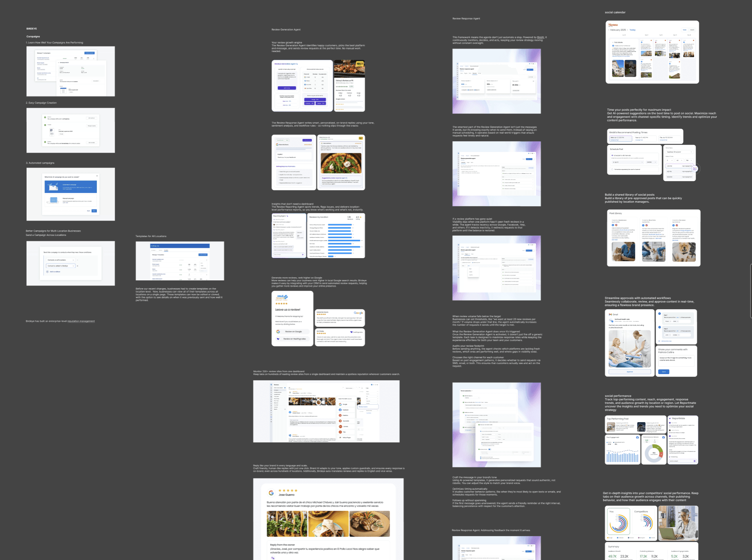Click the Google G icon beside Jose Guerra
The image size is (752, 560).
pyautogui.click(x=271, y=493)
